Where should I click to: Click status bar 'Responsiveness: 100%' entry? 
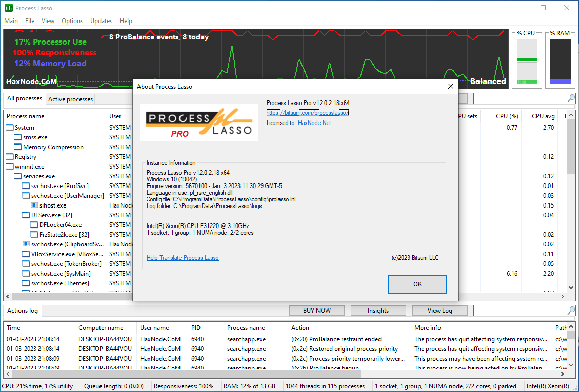[184, 386]
